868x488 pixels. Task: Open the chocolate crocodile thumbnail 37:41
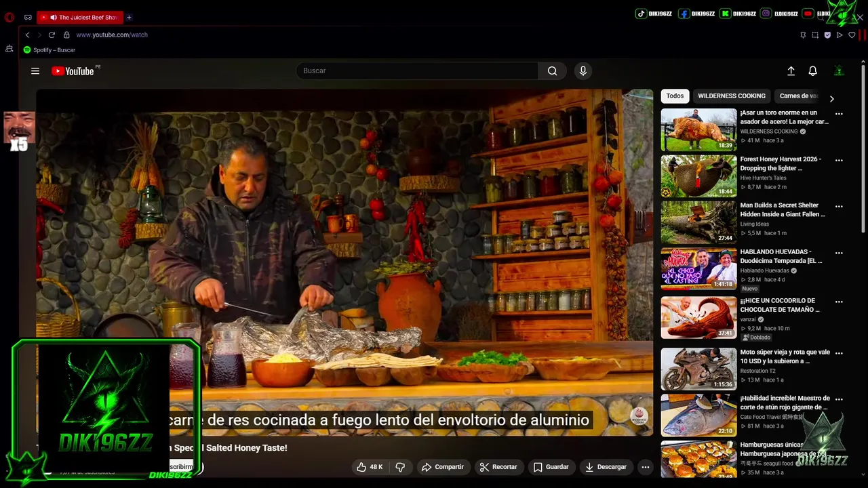pos(698,317)
